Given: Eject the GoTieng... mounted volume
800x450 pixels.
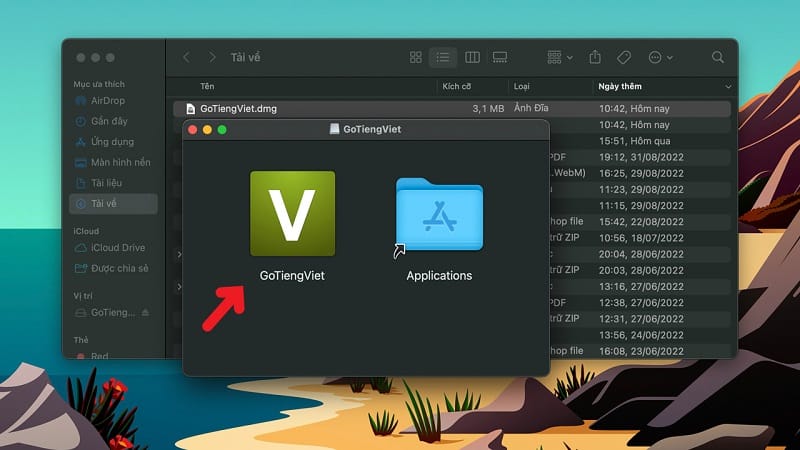Looking at the screenshot, I should (146, 312).
